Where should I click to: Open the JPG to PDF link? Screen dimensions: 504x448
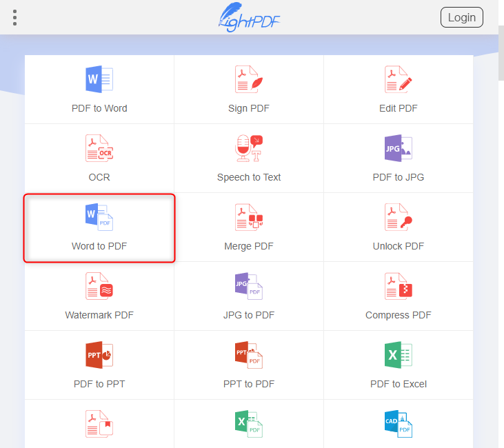[x=248, y=315]
